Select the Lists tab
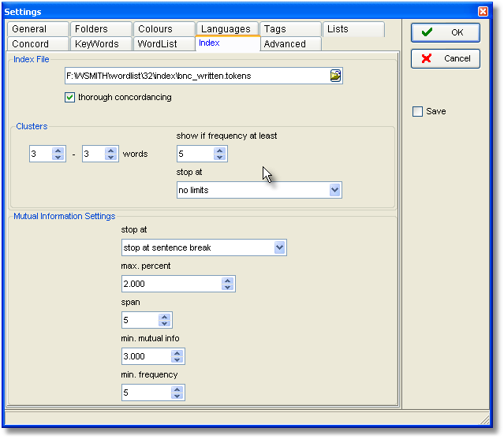Screen dimensions: 504x439 [353, 29]
